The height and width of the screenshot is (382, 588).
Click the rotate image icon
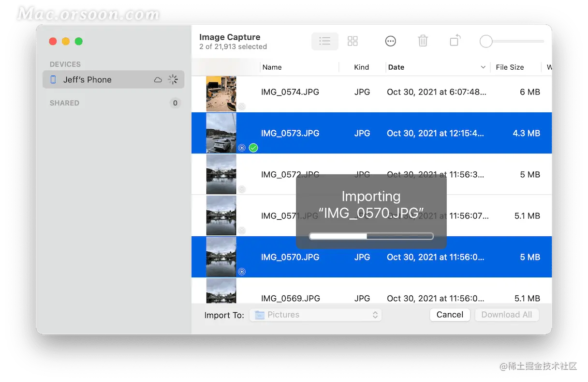[455, 41]
